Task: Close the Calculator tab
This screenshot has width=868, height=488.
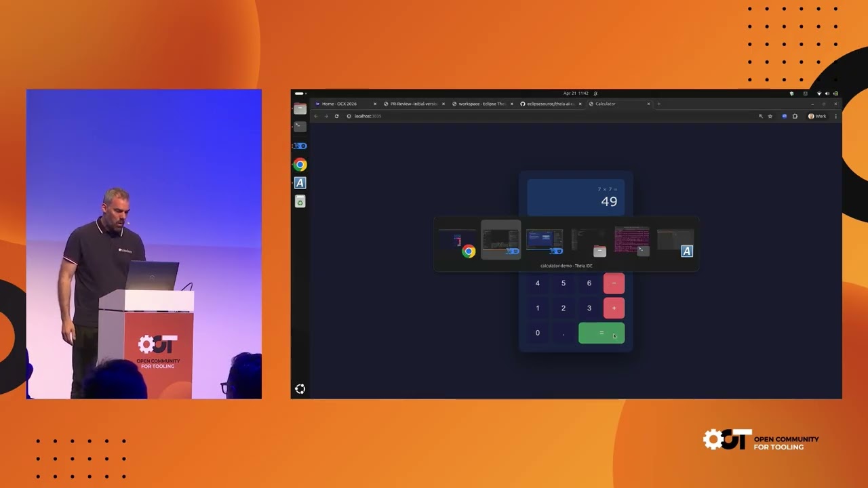Action: [648, 104]
